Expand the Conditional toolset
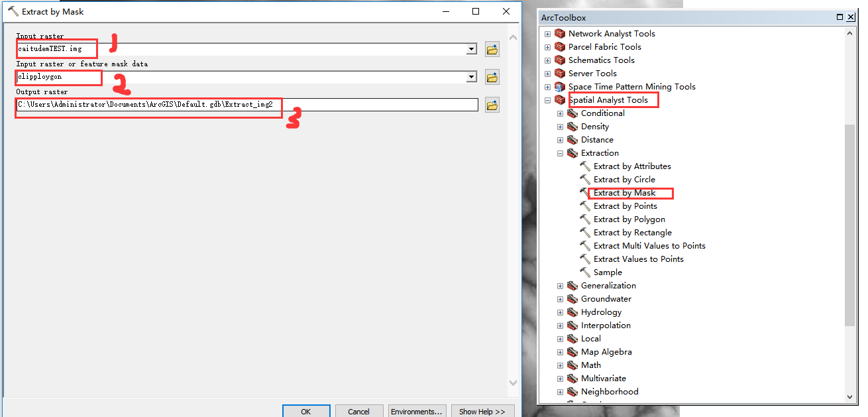 560,113
